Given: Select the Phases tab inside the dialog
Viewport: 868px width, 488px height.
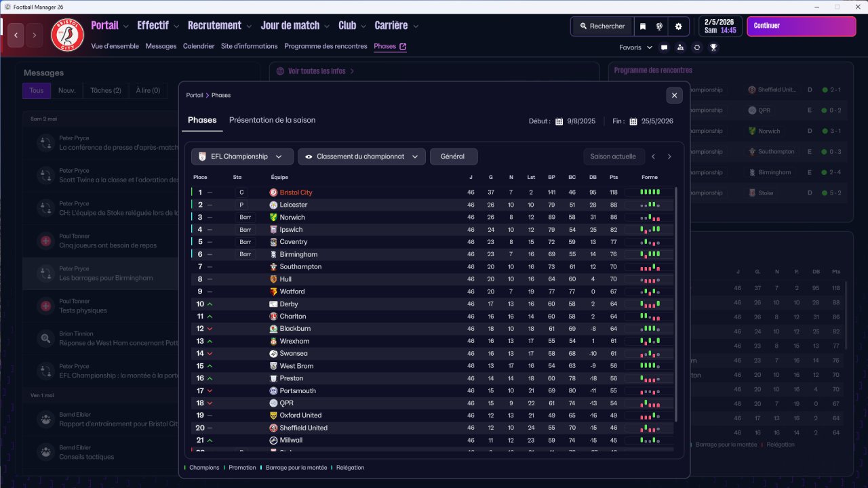Looking at the screenshot, I should tap(202, 120).
